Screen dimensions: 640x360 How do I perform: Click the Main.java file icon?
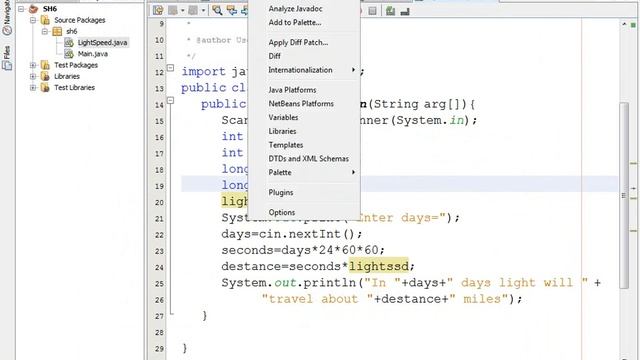[x=69, y=53]
